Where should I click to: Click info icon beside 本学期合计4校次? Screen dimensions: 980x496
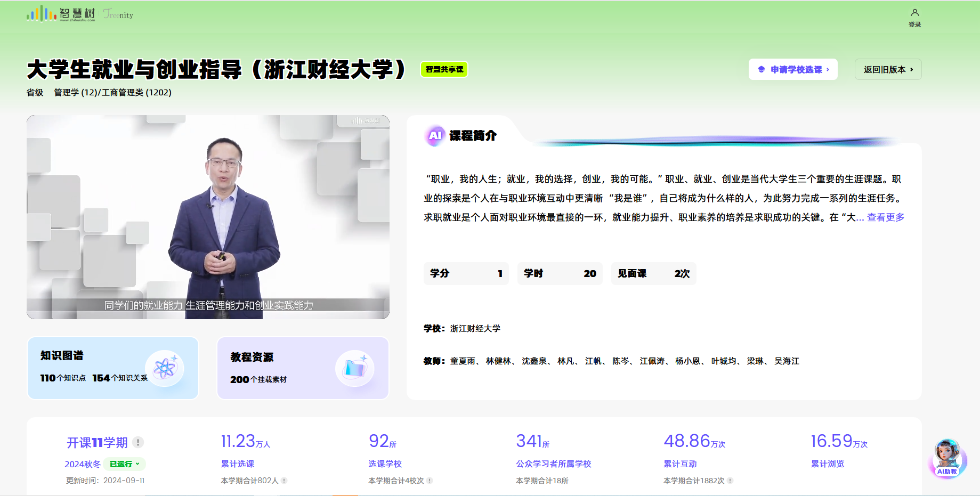[x=430, y=481]
